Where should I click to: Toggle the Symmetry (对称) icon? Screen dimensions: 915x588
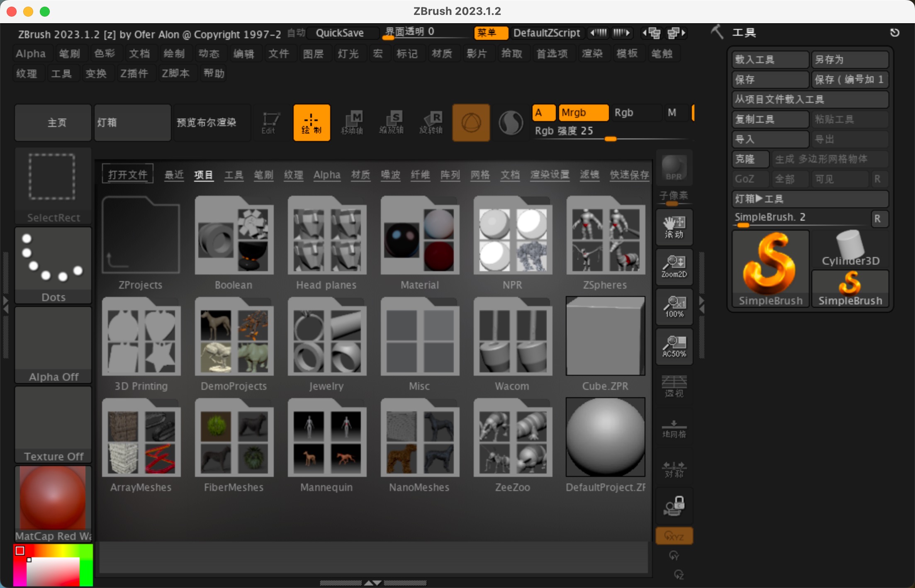coord(674,469)
